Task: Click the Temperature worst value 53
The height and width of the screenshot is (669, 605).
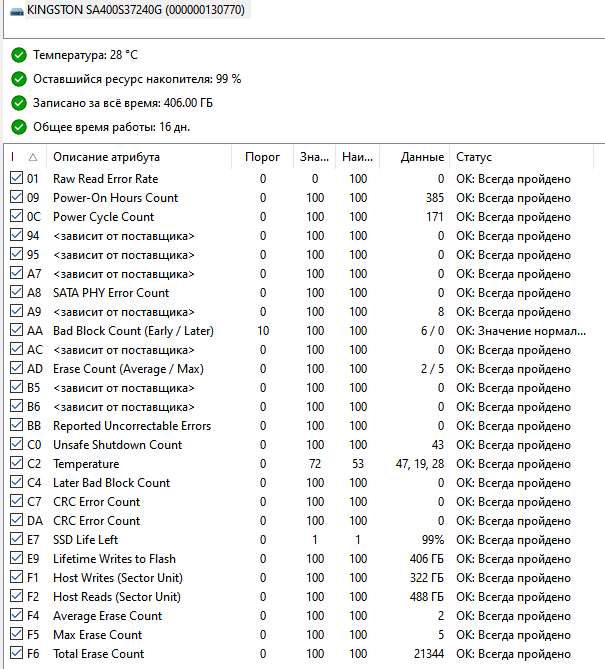Action: [358, 464]
